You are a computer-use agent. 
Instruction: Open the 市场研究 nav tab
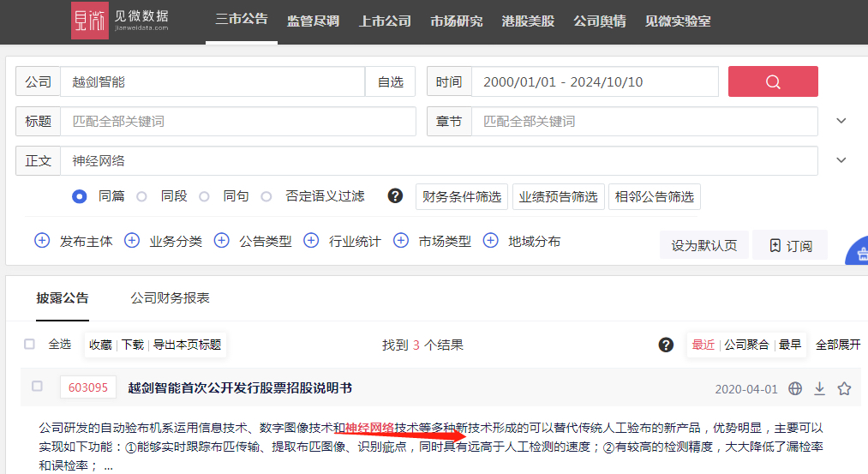click(x=456, y=21)
